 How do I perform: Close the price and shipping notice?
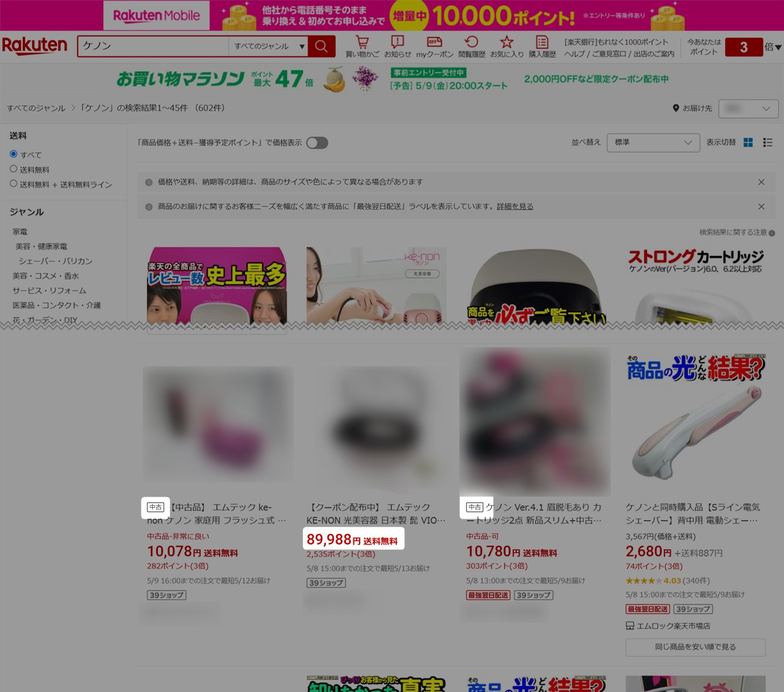pyautogui.click(x=761, y=182)
